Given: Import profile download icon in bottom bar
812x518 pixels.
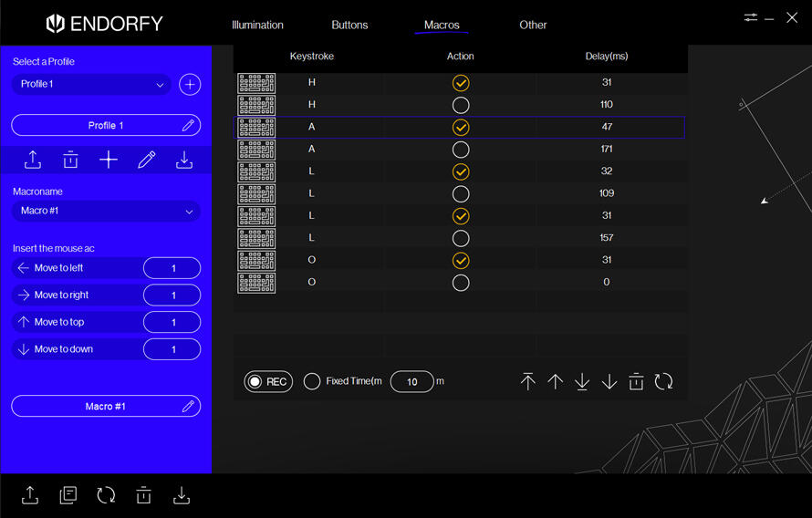Looking at the screenshot, I should (182, 495).
